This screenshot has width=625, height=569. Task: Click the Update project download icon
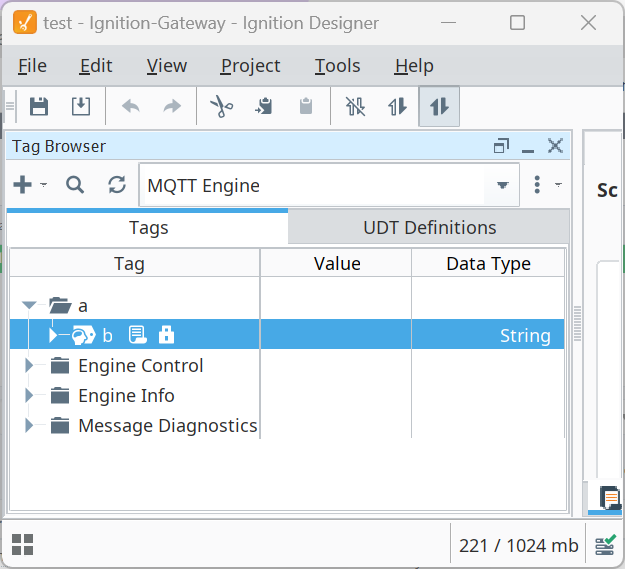[x=81, y=106]
